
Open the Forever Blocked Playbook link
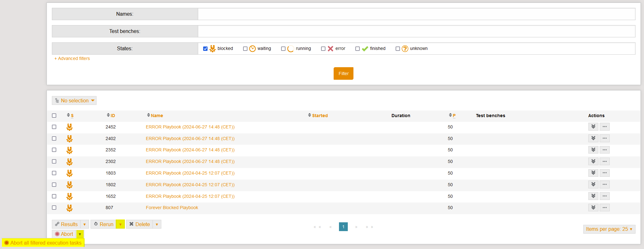tap(172, 208)
